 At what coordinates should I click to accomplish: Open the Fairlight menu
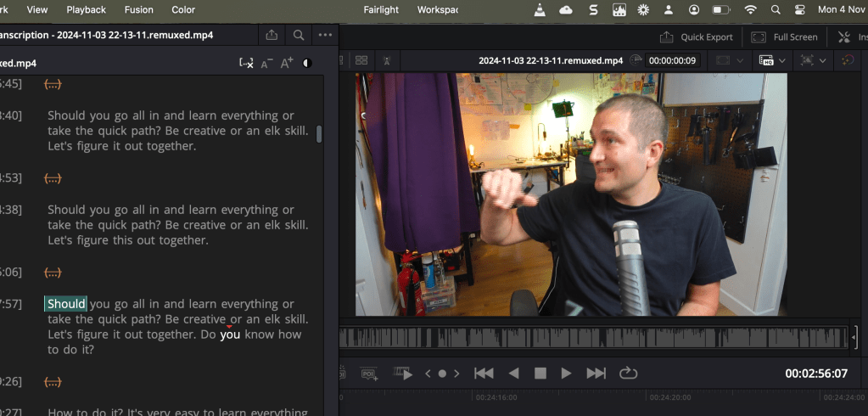tap(382, 9)
